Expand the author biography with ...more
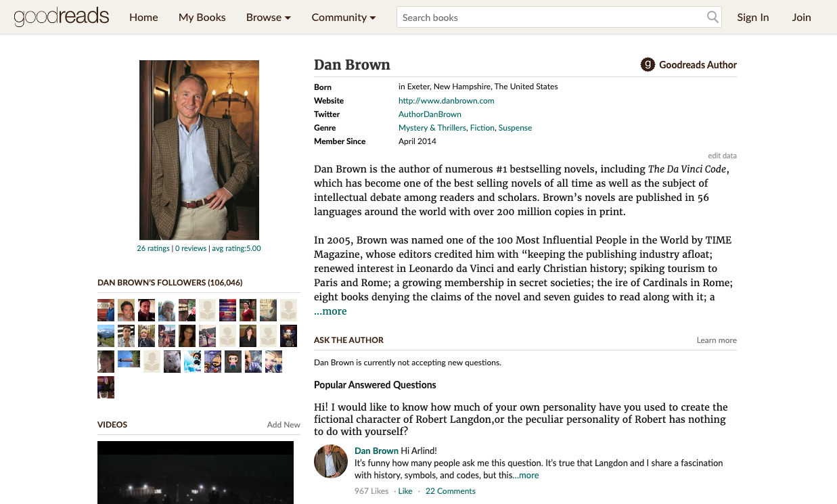 330,311
